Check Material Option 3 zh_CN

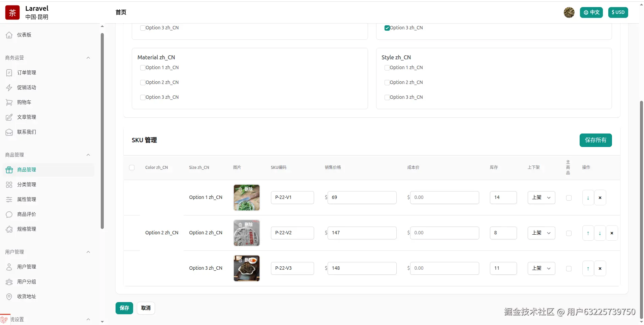tap(143, 97)
